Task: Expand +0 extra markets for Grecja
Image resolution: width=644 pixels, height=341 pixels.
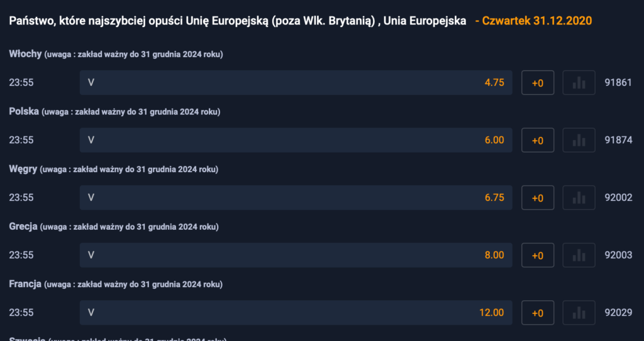Action: [538, 255]
